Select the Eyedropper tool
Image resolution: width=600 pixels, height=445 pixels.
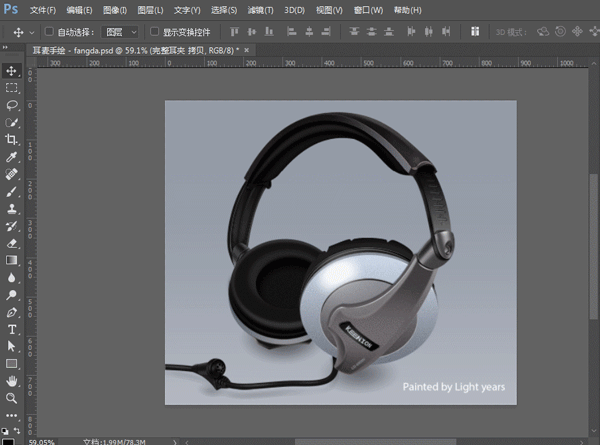[11, 157]
